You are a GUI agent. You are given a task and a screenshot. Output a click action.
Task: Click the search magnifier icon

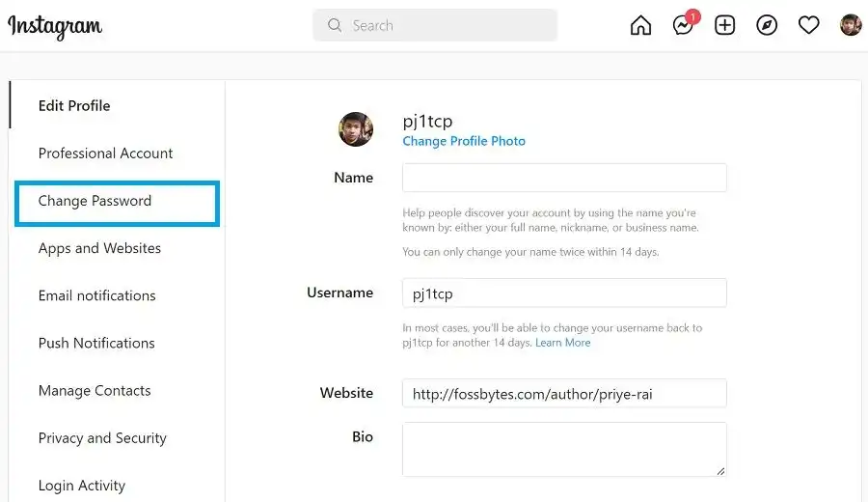pos(335,26)
